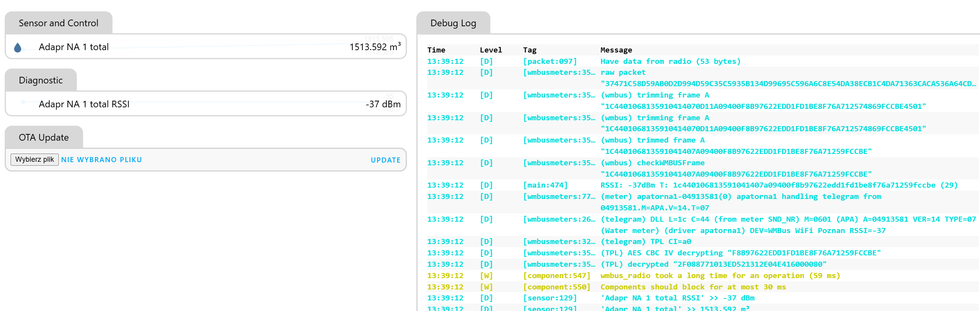Click the NIE WYBRANO PLIKU file label
980x311 pixels.
(102, 160)
